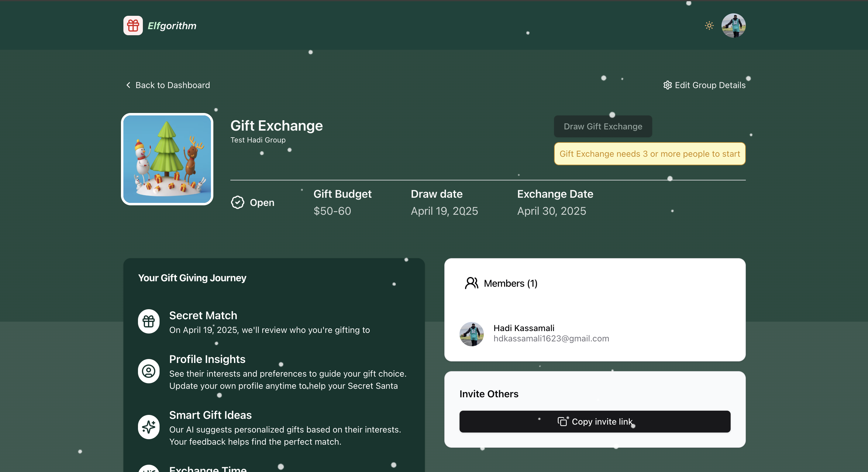Click the Elfgorithm brand name text

click(x=172, y=26)
